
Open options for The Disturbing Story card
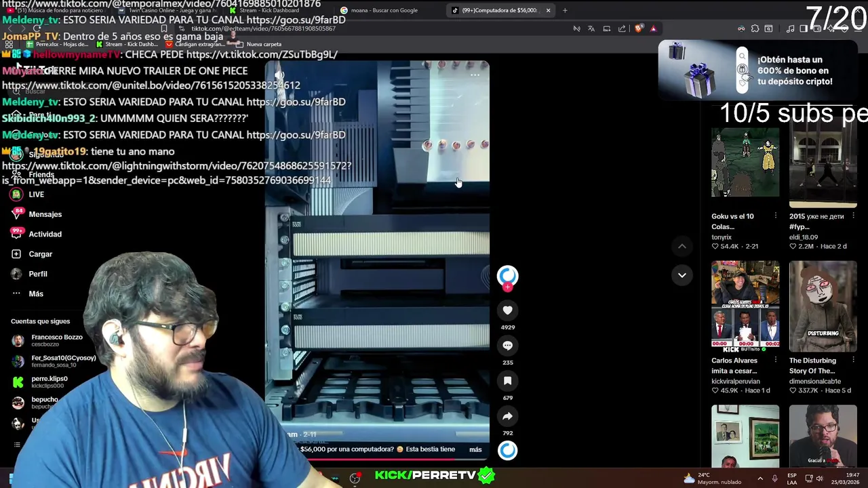click(x=853, y=361)
